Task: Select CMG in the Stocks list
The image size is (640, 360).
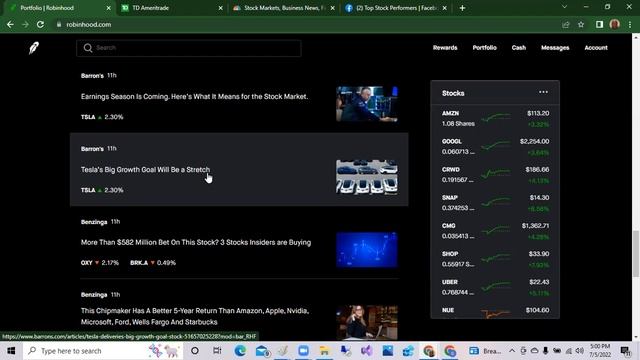Action: (495, 231)
